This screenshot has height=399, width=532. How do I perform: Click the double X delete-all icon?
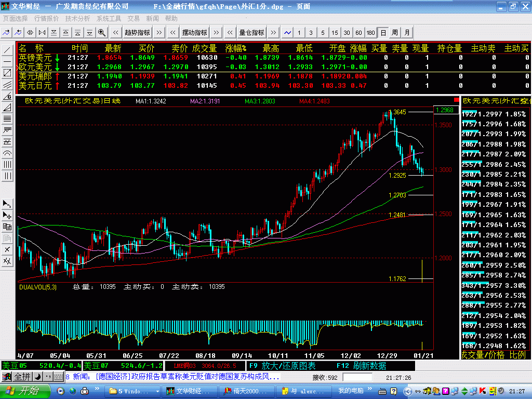[x=7, y=261]
